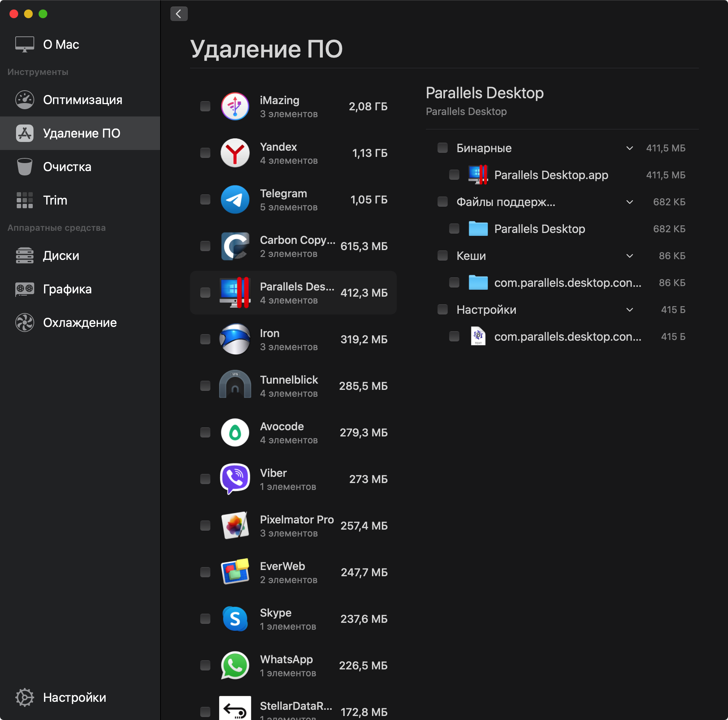Viewport: 728px width, 720px height.
Task: Open Охлаждение in the sidebar
Action: coord(80,323)
